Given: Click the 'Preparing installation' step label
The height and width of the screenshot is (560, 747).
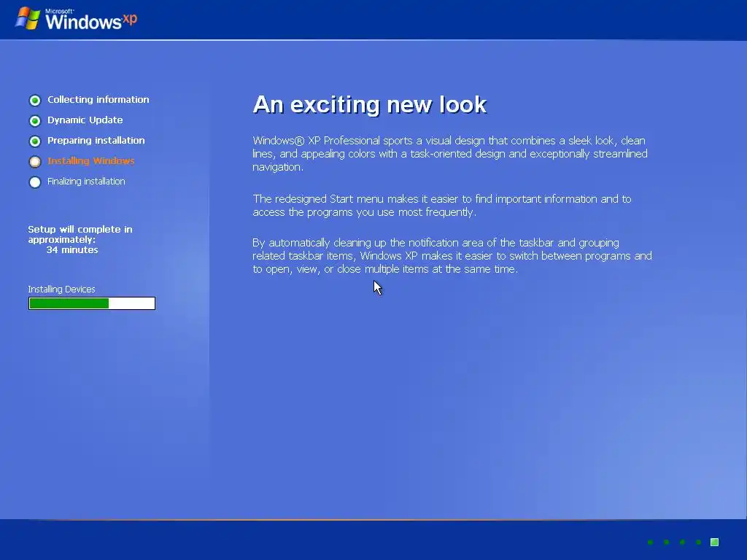Looking at the screenshot, I should 96,141.
